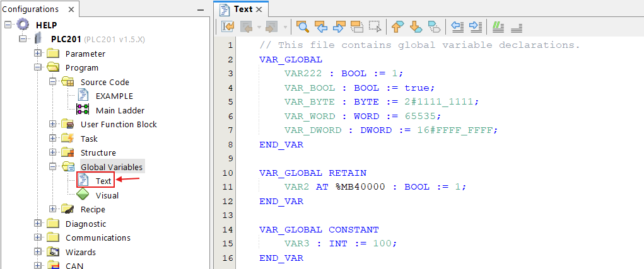This screenshot has height=269, width=644.
Task: Jump to previous bookmark icon
Action: point(397,26)
